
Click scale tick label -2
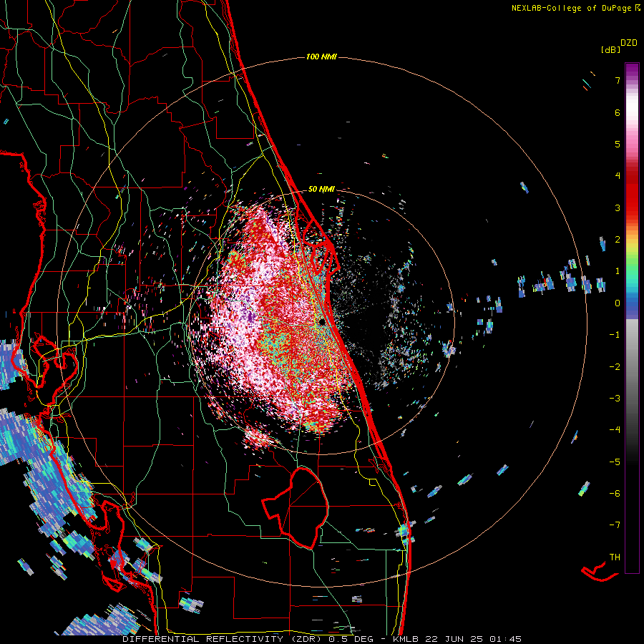(x=615, y=367)
